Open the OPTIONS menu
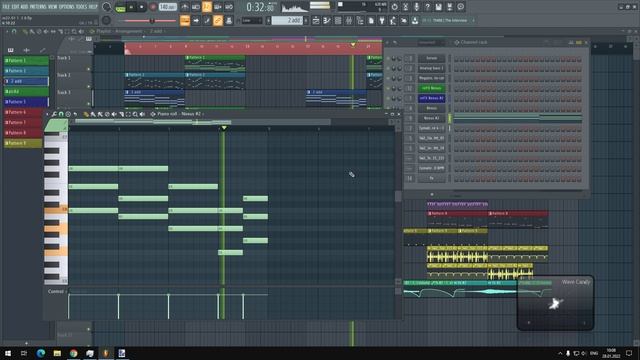Viewport: 640px width, 360px height. click(67, 7)
